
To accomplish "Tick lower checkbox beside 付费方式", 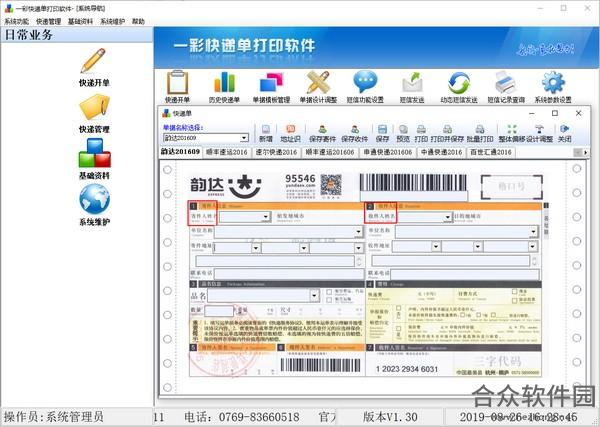I will coord(515,300).
